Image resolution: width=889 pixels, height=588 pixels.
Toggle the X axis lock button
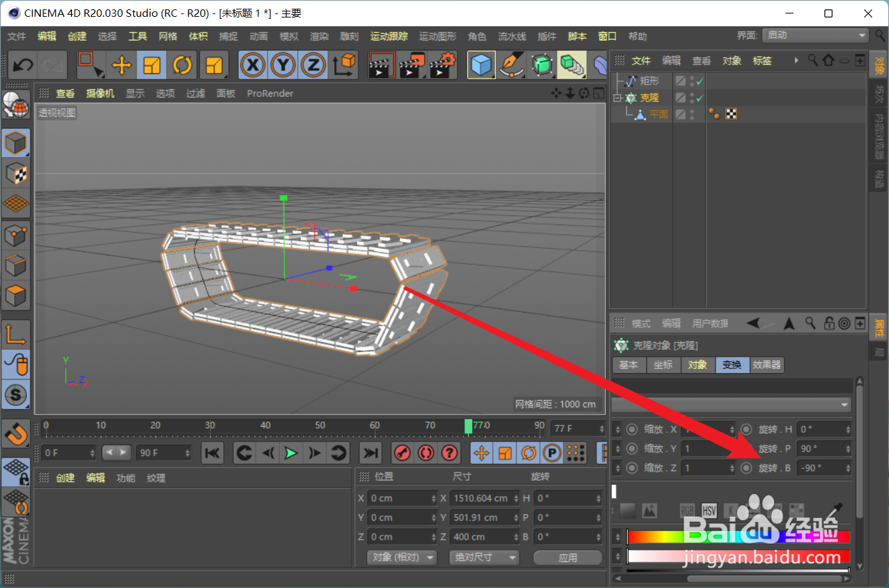coord(253,65)
